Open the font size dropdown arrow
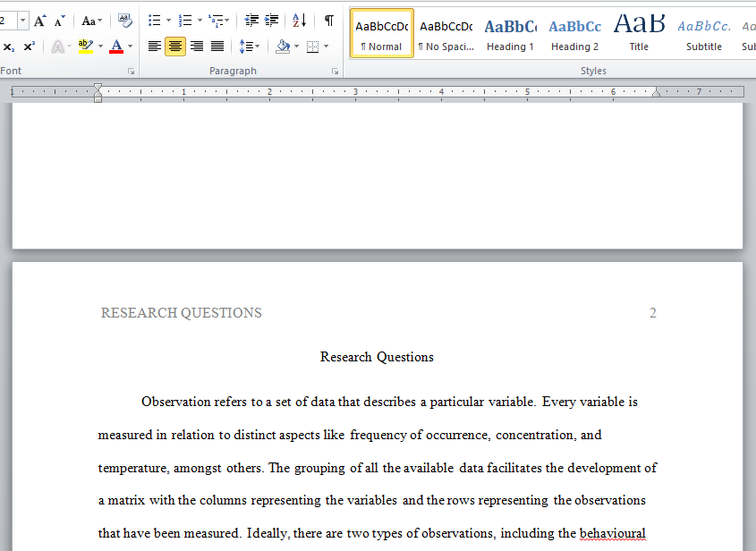This screenshot has height=551, width=756. (22, 21)
